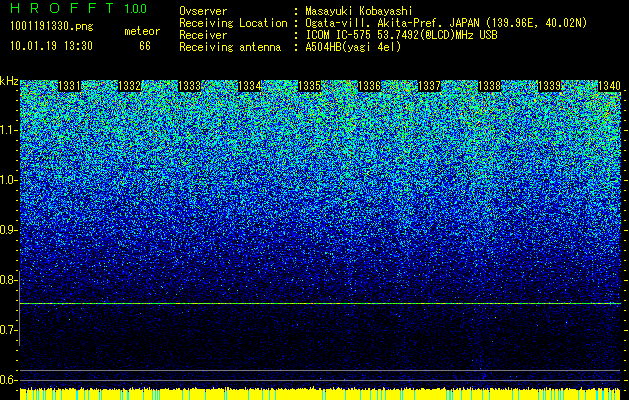Screen dimensions: 629x400
Task: Click the meteor label
Action: (142, 31)
